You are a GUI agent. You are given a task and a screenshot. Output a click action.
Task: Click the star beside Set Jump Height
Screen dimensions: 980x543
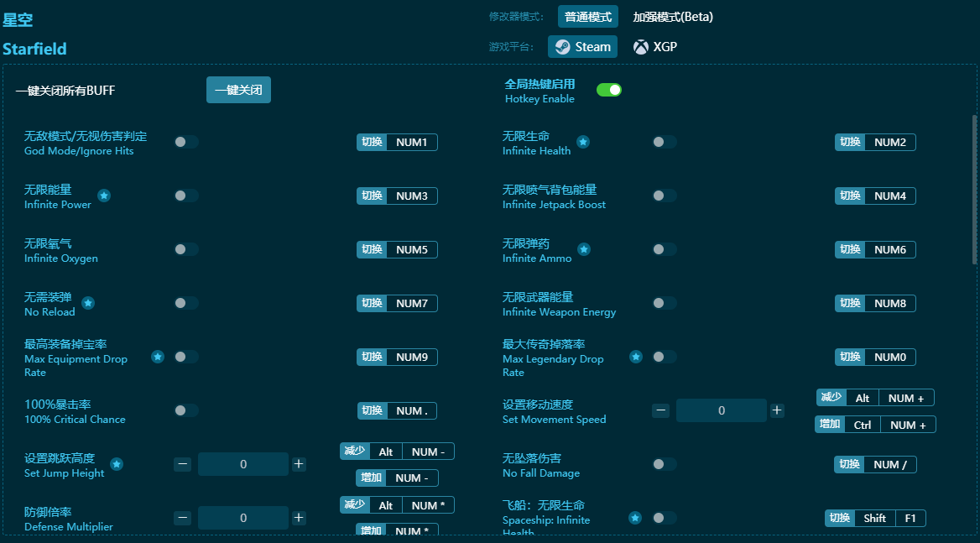(116, 464)
